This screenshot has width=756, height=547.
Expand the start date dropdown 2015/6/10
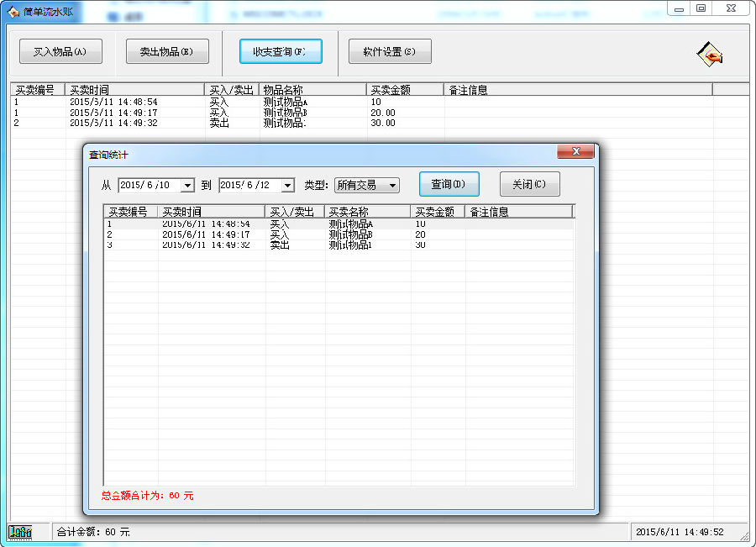(187, 186)
